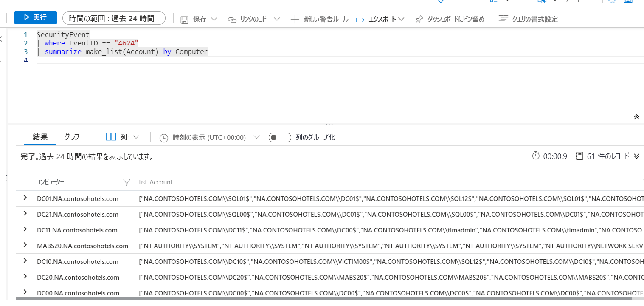This screenshot has height=306, width=644.
Task: Collapse the query editor with double chevron
Action: pyautogui.click(x=636, y=117)
